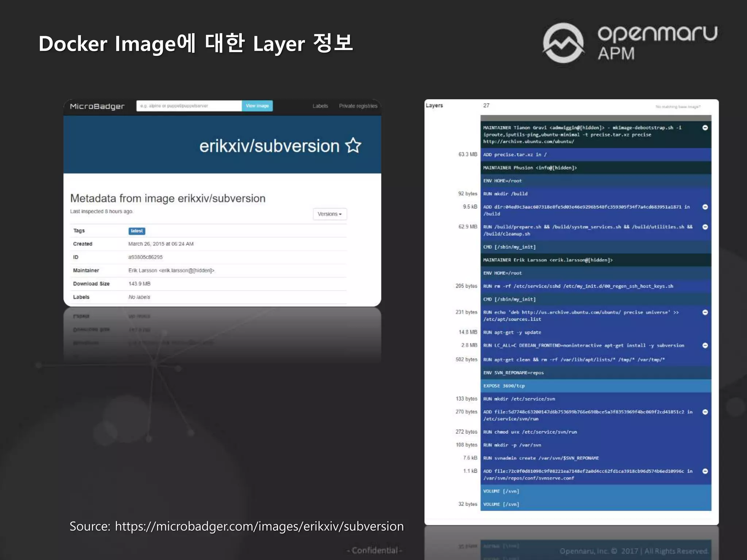Select the 32 bytes VOLUME [/svn] row
The image size is (747, 560).
[596, 504]
